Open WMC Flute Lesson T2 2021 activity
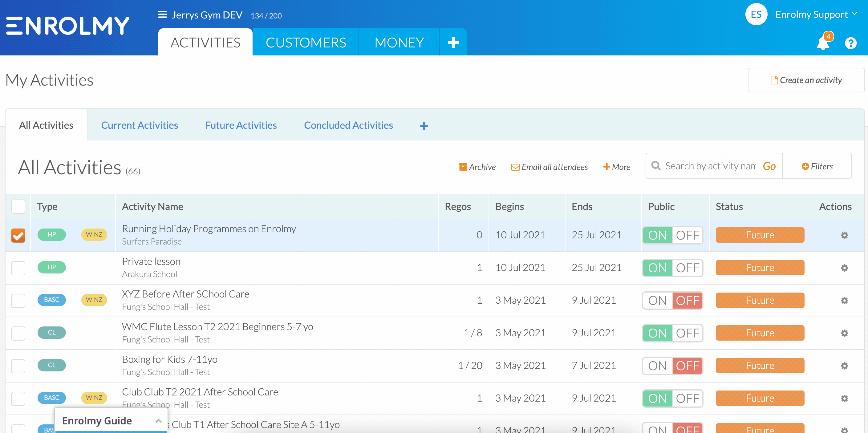The width and height of the screenshot is (868, 433). (218, 326)
